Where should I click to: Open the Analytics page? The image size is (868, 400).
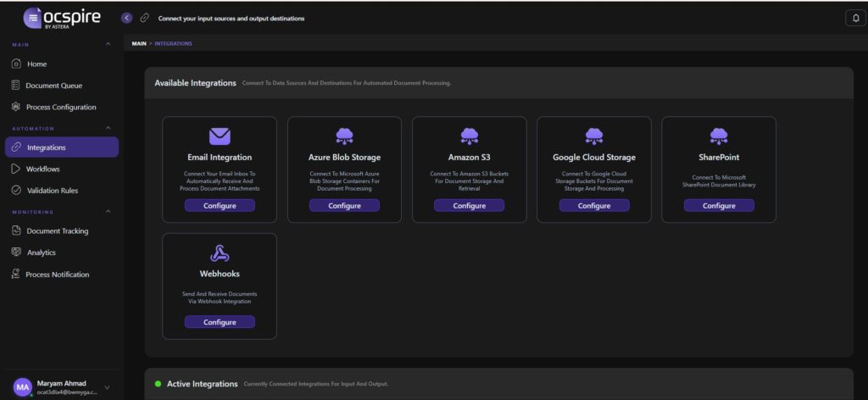click(x=62, y=253)
